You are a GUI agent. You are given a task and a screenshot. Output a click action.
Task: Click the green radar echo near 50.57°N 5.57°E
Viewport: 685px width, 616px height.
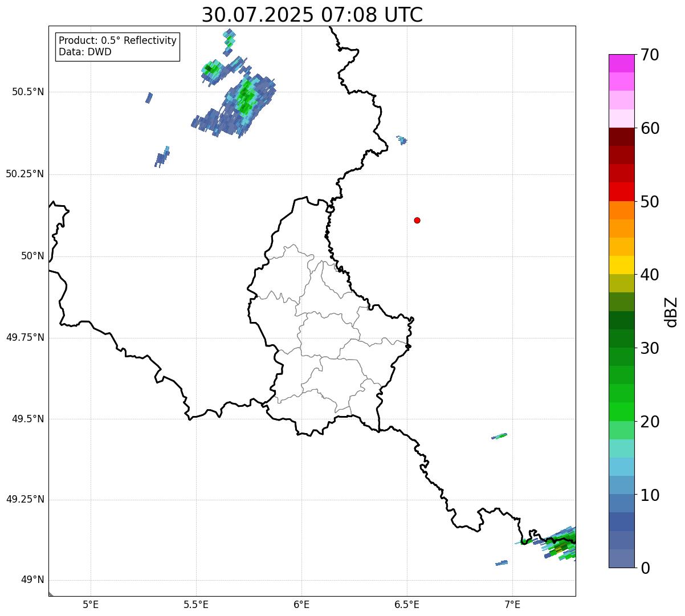(212, 71)
